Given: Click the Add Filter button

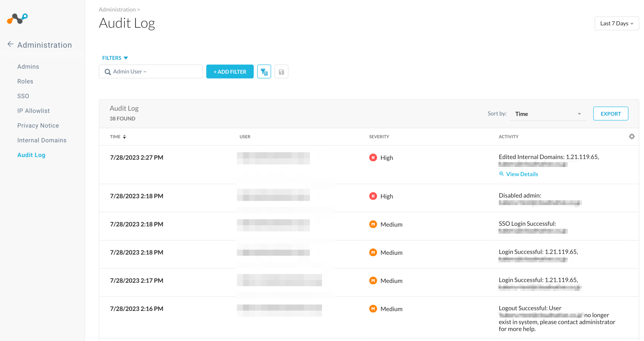Looking at the screenshot, I should 230,72.
